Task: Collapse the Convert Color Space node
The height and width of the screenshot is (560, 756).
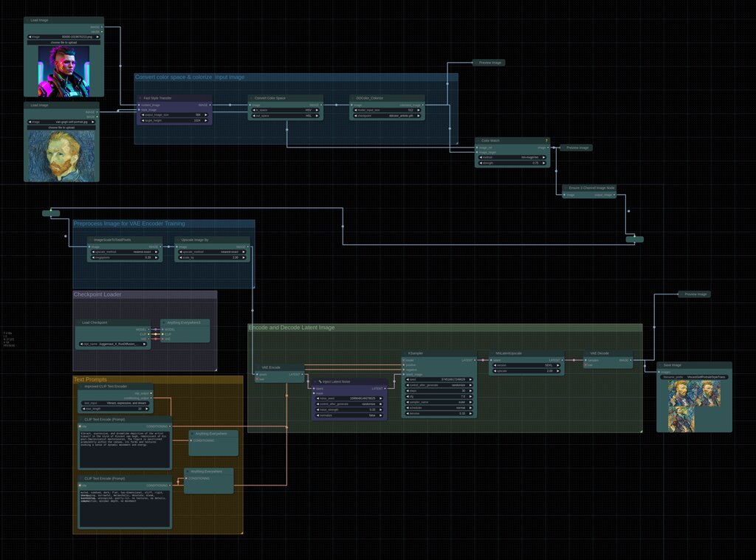Action: click(251, 98)
